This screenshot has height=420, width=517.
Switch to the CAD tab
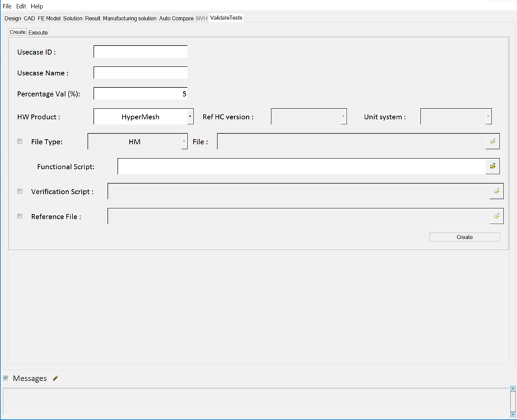point(29,19)
